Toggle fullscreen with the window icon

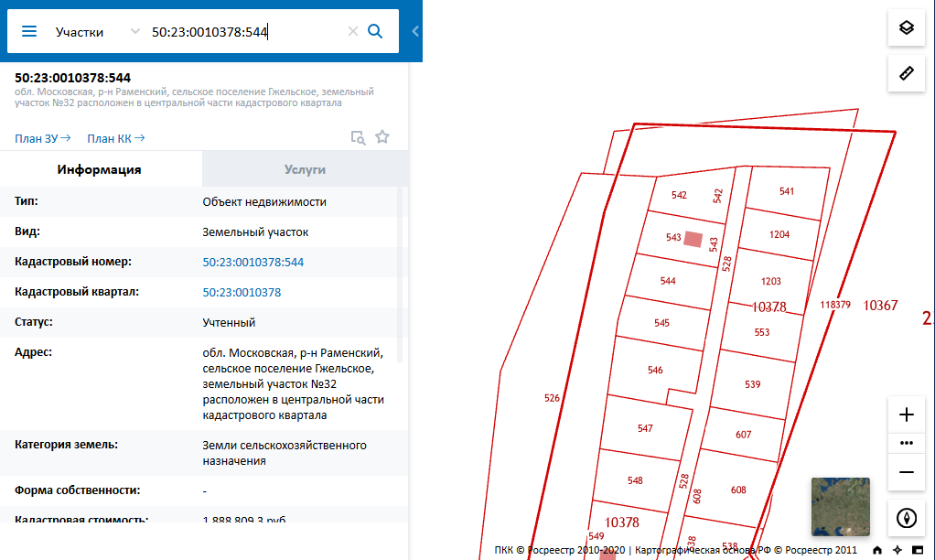click(918, 550)
